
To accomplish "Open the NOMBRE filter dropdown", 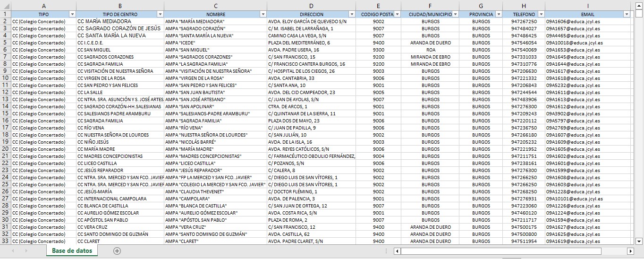I will (x=263, y=14).
